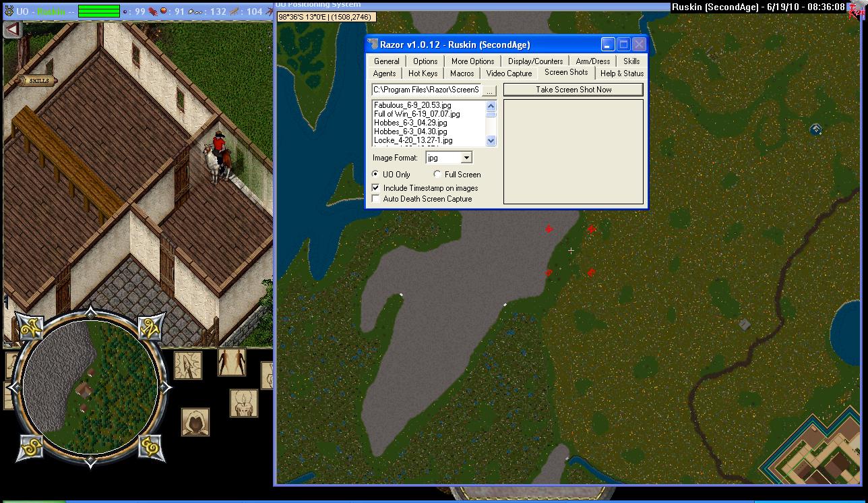
Task: Enable Auto Death Screen Capture
Action: (376, 199)
